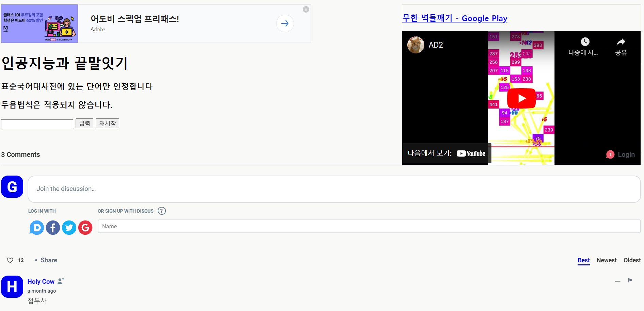The image size is (644, 311).
Task: Open the ad info icon
Action: (x=306, y=10)
